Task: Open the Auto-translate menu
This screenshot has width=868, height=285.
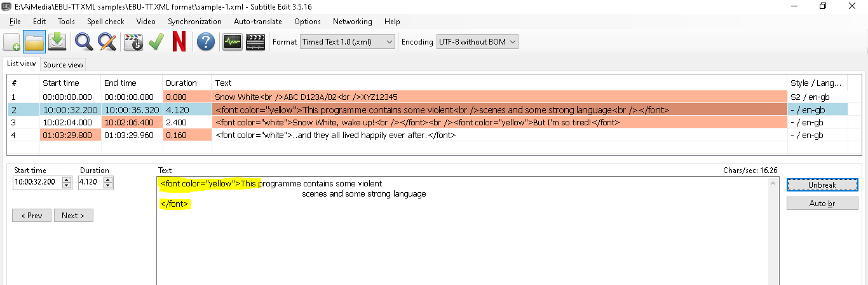Action: click(x=258, y=21)
